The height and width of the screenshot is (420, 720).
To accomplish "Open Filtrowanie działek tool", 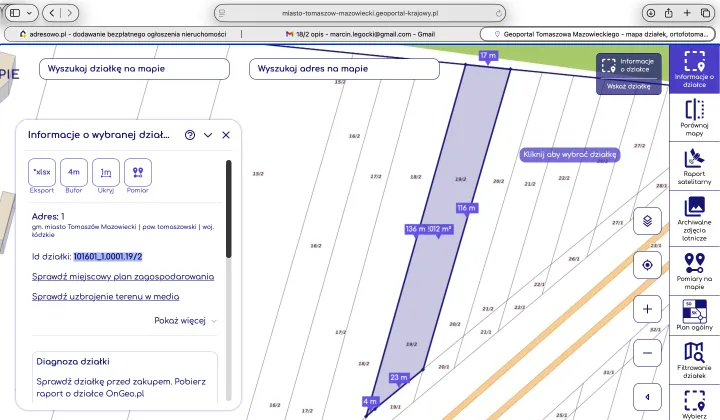I will (694, 360).
